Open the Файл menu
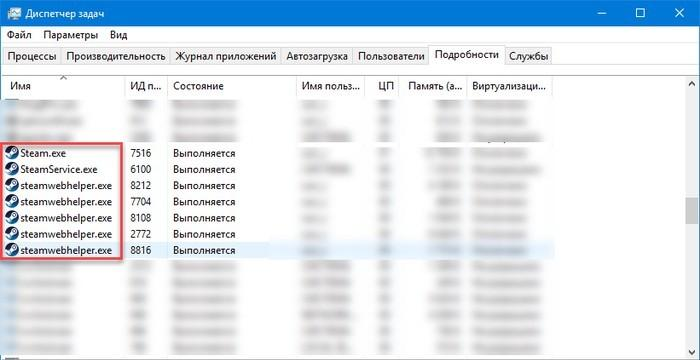This screenshot has width=700, height=360. click(x=19, y=34)
